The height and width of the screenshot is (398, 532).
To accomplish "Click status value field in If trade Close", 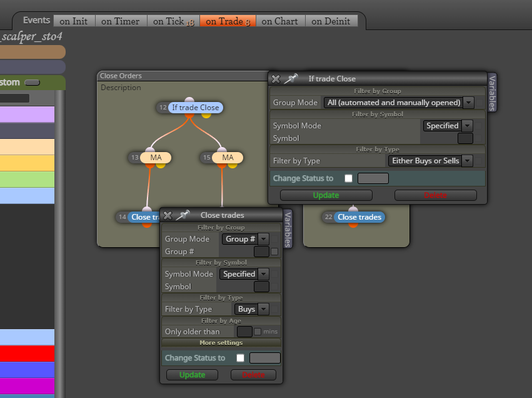I will pyautogui.click(x=373, y=178).
